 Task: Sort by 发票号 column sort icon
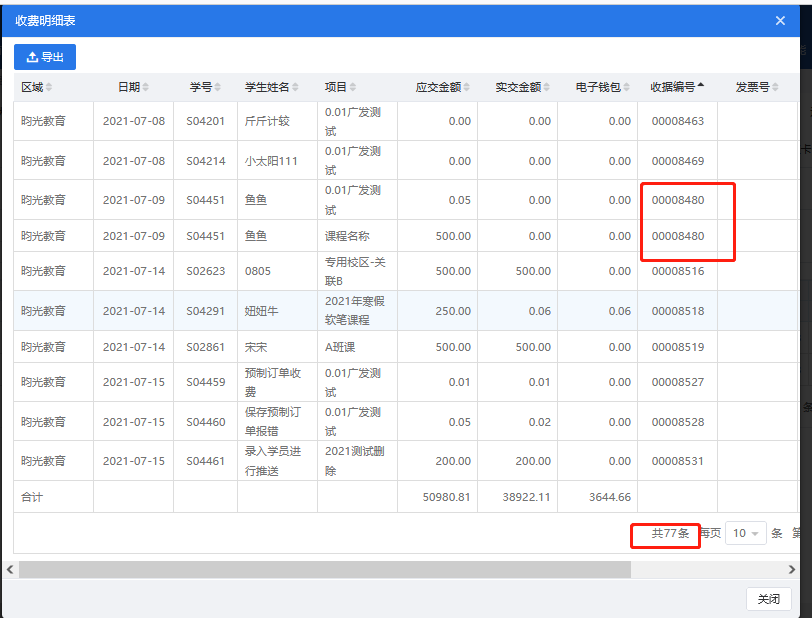coord(775,87)
